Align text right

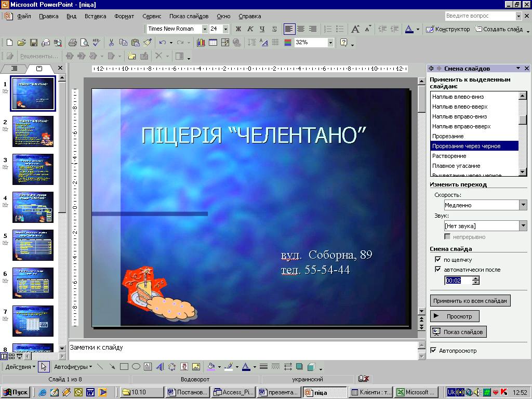tap(312, 29)
